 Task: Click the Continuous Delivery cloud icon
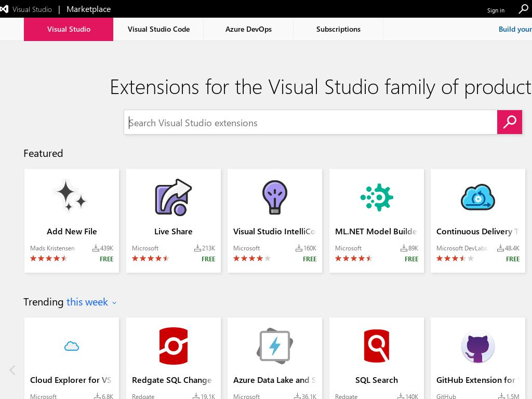[x=478, y=197]
